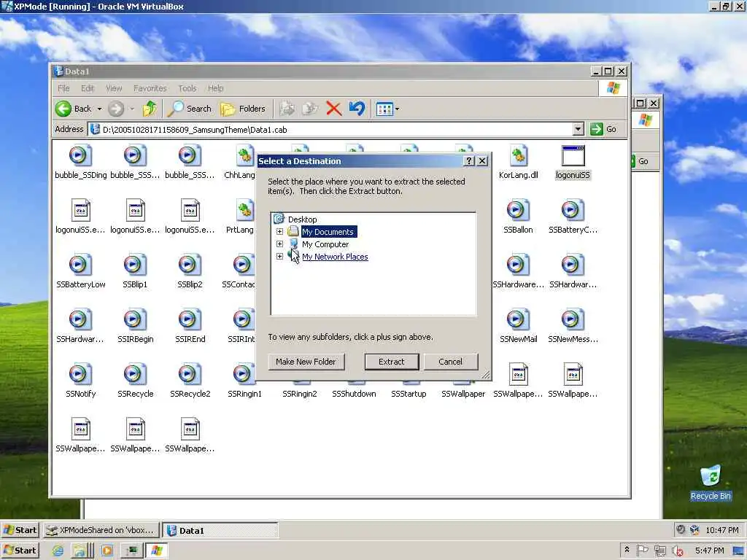
Task: Select My Computer in destination tree
Action: coord(325,244)
